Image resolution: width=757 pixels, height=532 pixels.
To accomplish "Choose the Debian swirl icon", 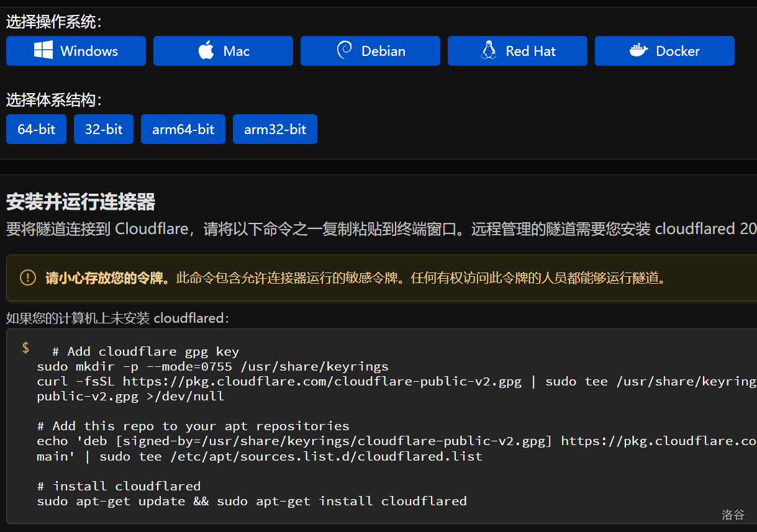I will pos(344,51).
